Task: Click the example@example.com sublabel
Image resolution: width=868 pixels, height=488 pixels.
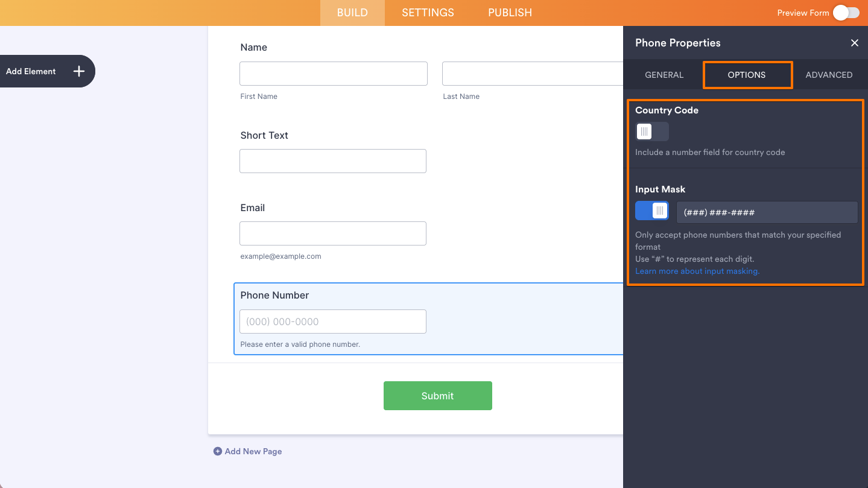Action: (x=280, y=256)
